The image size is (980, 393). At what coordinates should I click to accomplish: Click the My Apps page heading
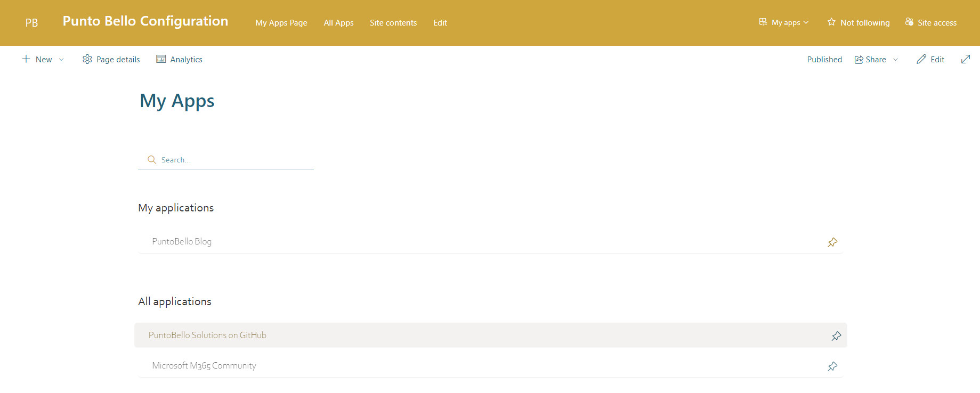[177, 101]
